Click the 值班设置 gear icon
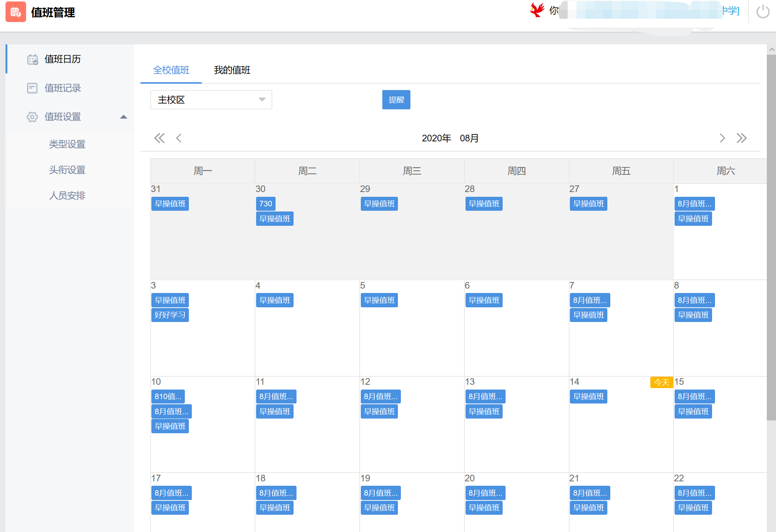 click(32, 117)
